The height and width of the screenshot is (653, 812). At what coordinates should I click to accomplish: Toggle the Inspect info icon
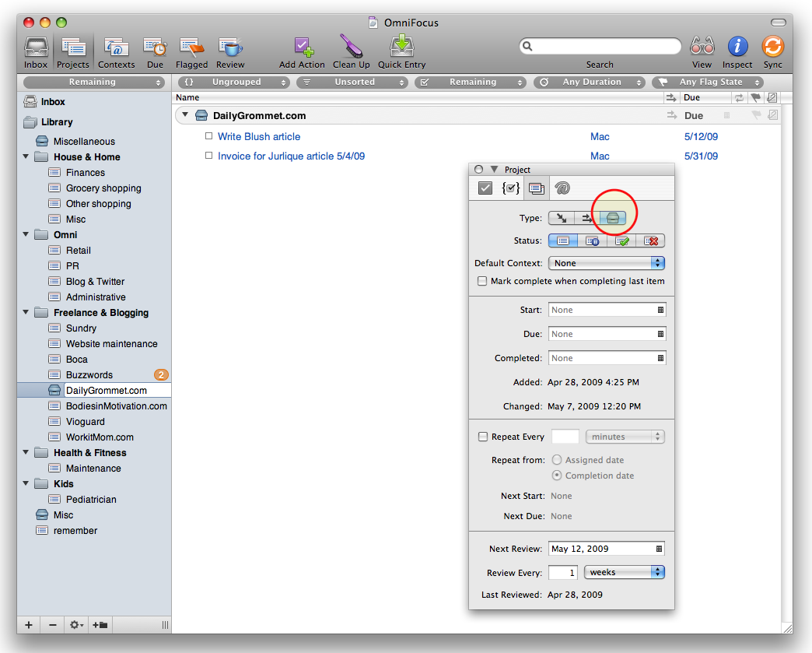[x=737, y=52]
